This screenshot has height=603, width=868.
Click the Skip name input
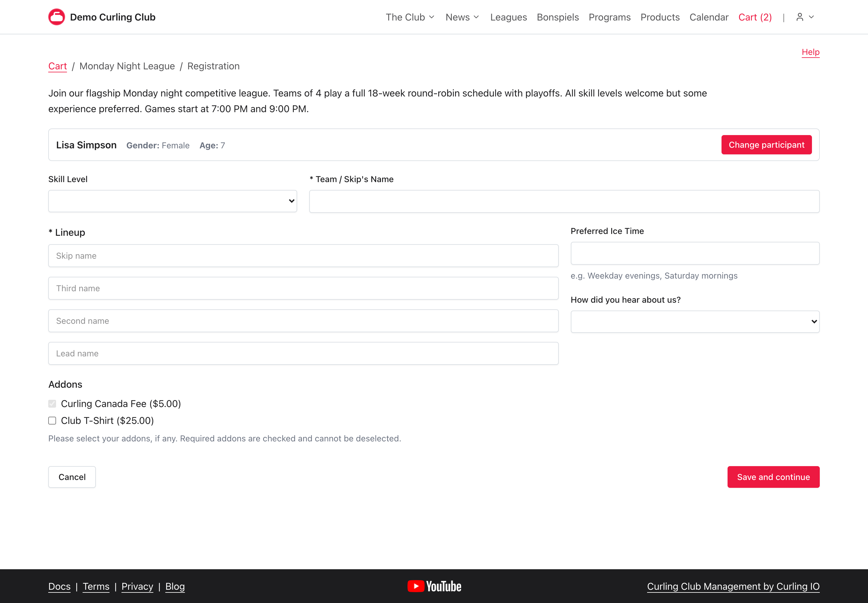[x=303, y=256]
